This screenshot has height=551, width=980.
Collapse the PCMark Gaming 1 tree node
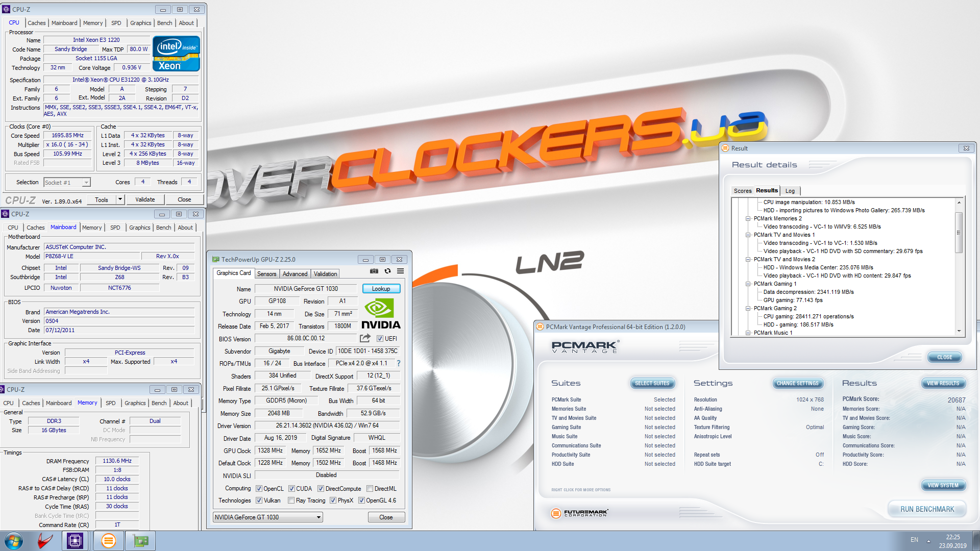[x=748, y=284]
